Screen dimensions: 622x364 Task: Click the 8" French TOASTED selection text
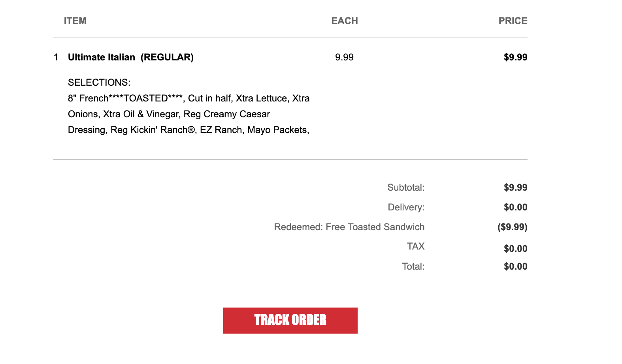[x=125, y=98]
